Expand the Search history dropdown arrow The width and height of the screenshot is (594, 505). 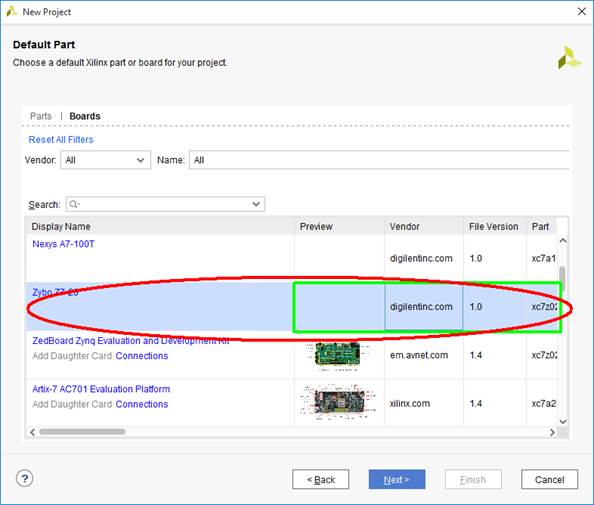pyautogui.click(x=256, y=204)
